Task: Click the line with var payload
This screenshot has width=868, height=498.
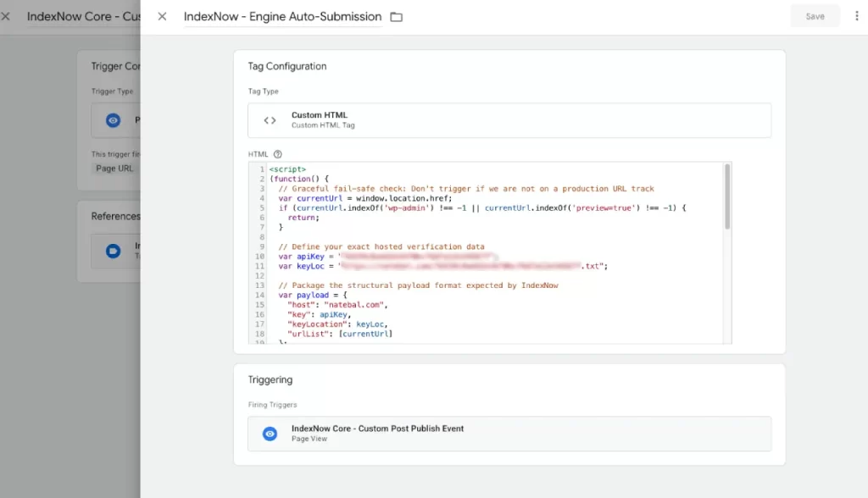Action: pos(312,295)
